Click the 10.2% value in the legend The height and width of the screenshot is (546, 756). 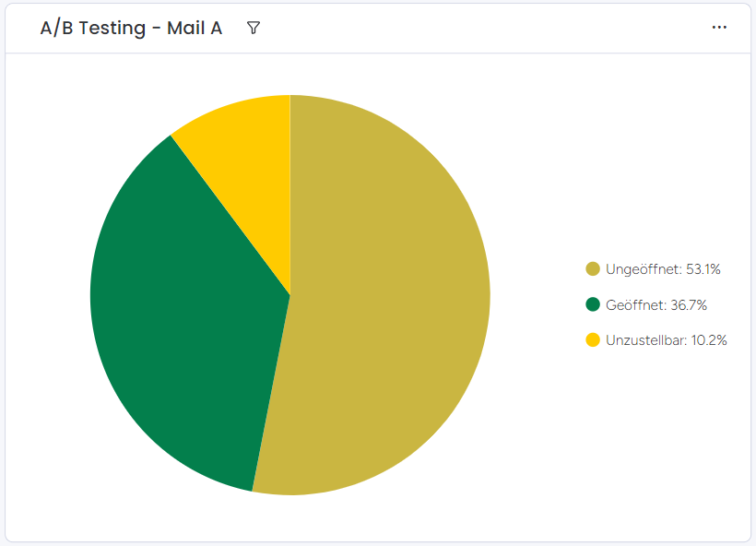coord(709,340)
